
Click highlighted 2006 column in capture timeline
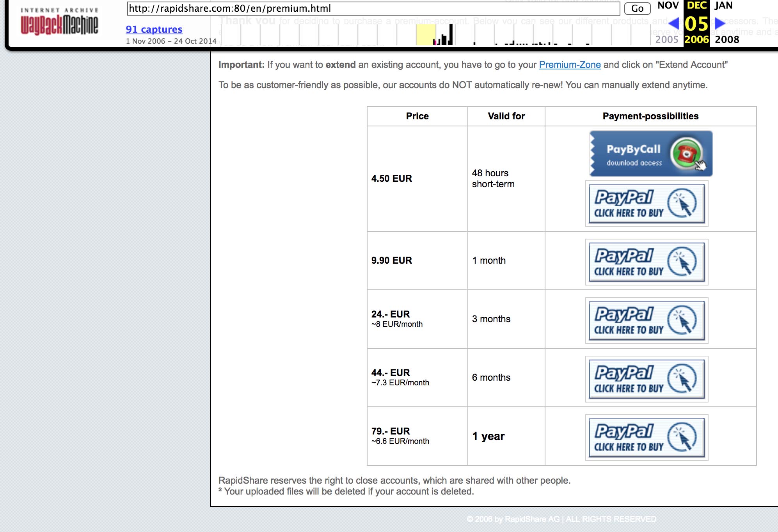(425, 35)
